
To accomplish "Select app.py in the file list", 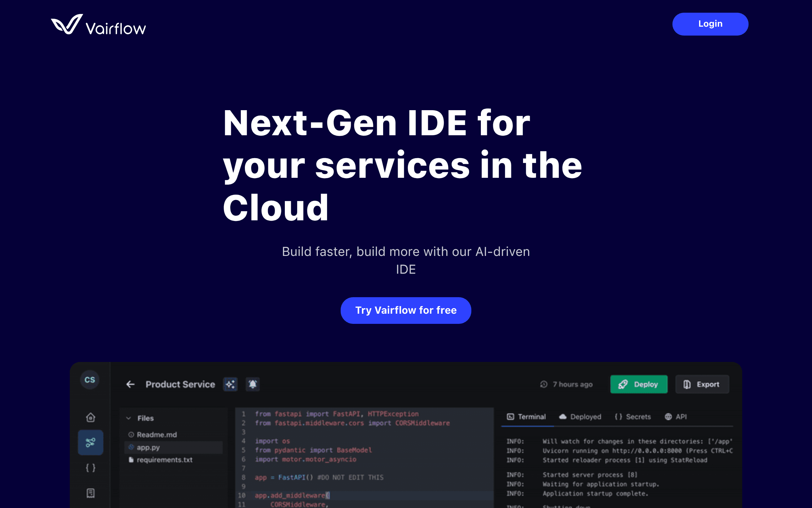I will [x=174, y=448].
